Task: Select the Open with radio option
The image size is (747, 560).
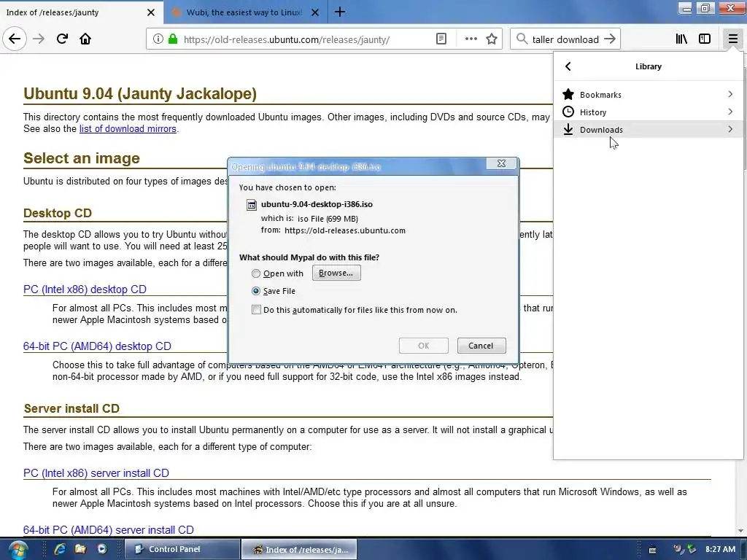Action: pos(256,273)
